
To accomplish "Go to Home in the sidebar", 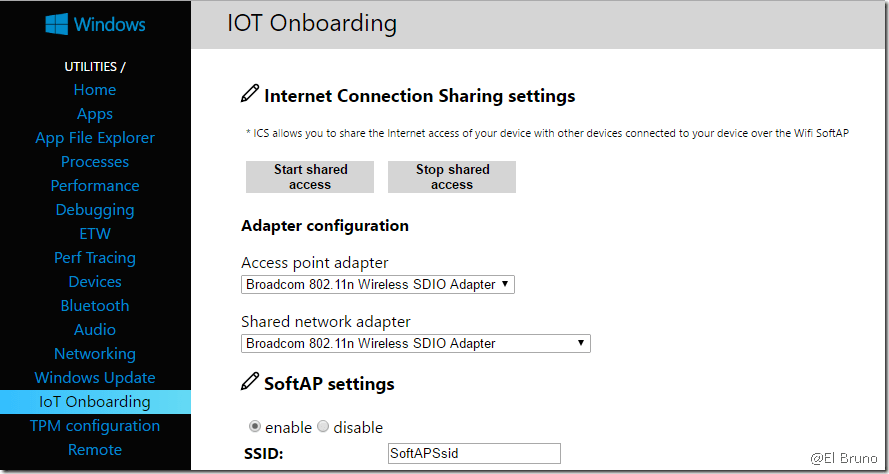I will (x=95, y=90).
